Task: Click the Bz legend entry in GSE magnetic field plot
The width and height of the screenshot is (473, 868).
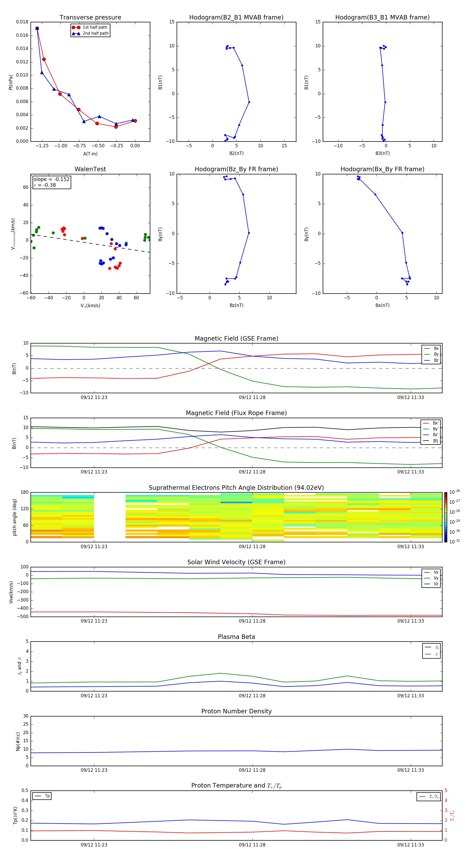Action: point(431,360)
